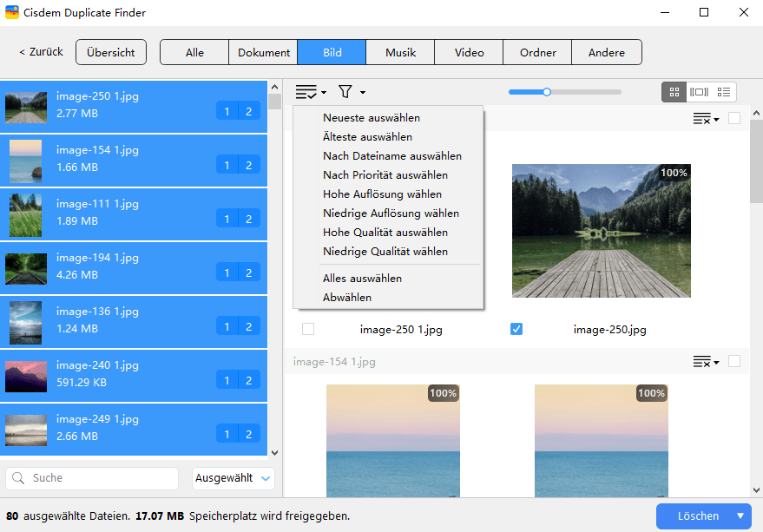763x532 pixels.
Task: Switch to list detail view
Action: [x=724, y=92]
